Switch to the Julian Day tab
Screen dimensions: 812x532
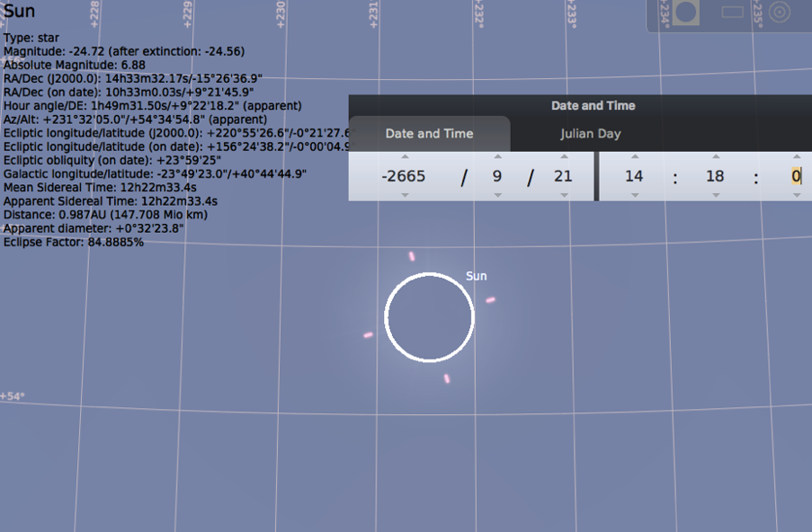(590, 134)
